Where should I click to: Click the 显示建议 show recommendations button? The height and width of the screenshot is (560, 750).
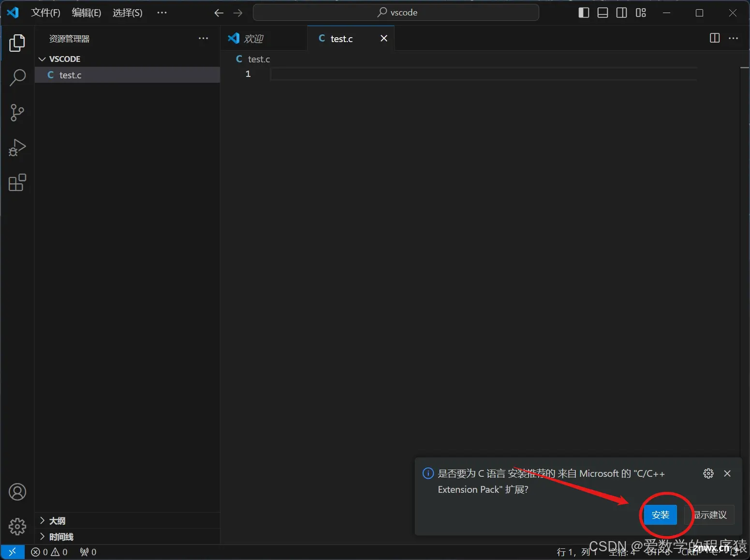coord(709,515)
